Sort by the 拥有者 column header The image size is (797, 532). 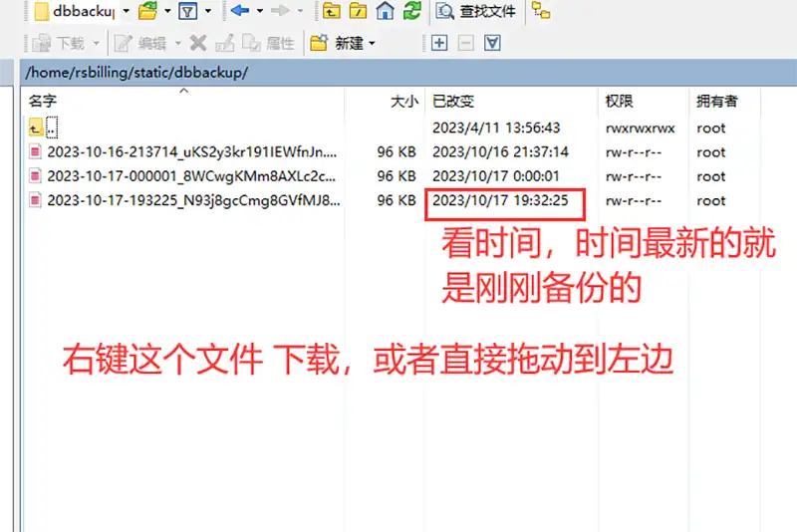pos(716,101)
